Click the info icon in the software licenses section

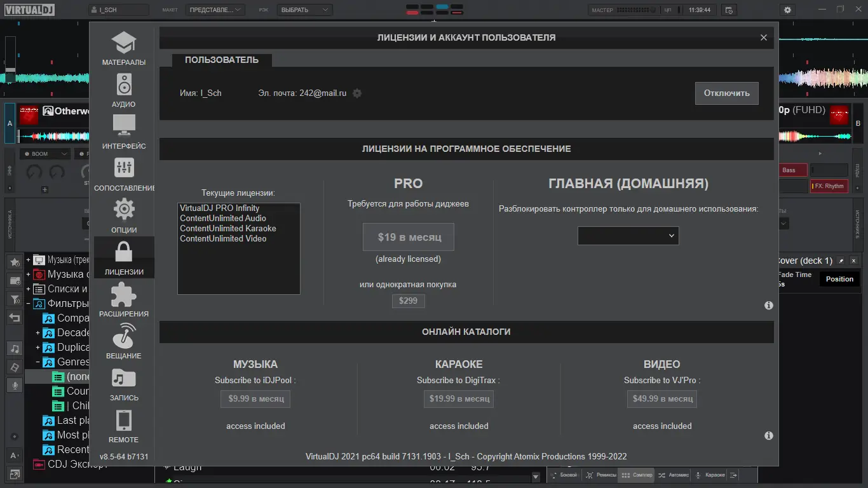coord(768,306)
